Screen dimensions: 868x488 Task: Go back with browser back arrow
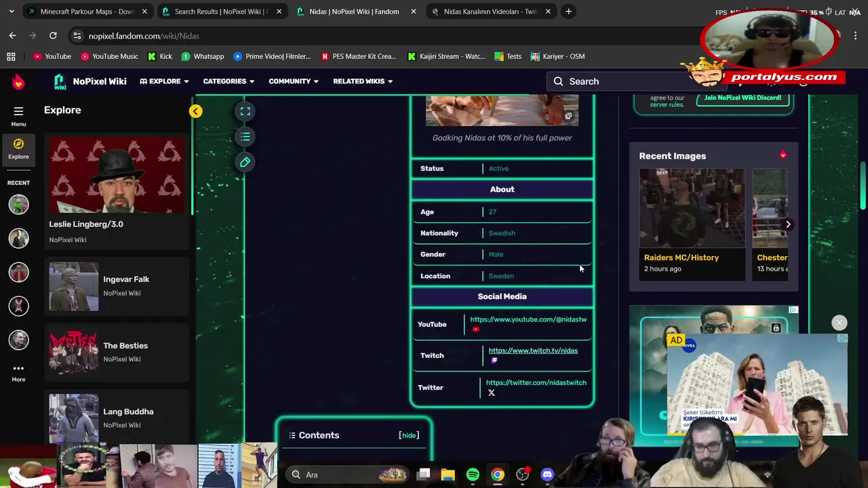click(x=12, y=36)
